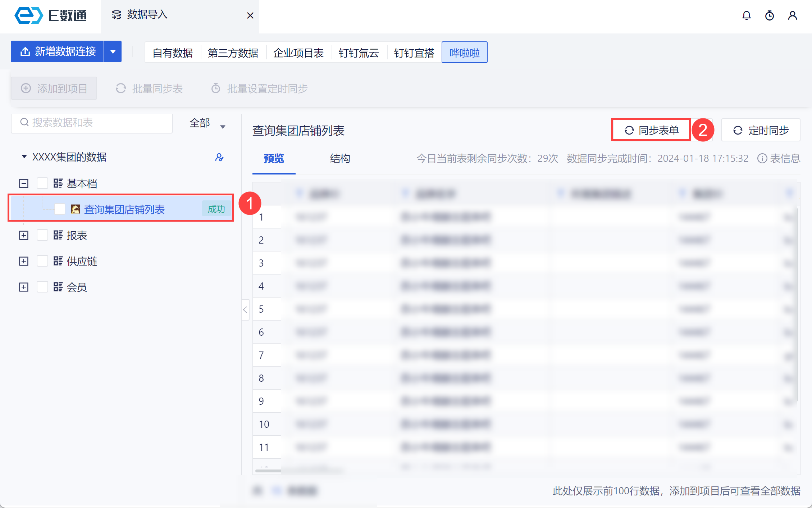812x508 pixels.
Task: Click the 表信息 info icon
Action: [762, 158]
